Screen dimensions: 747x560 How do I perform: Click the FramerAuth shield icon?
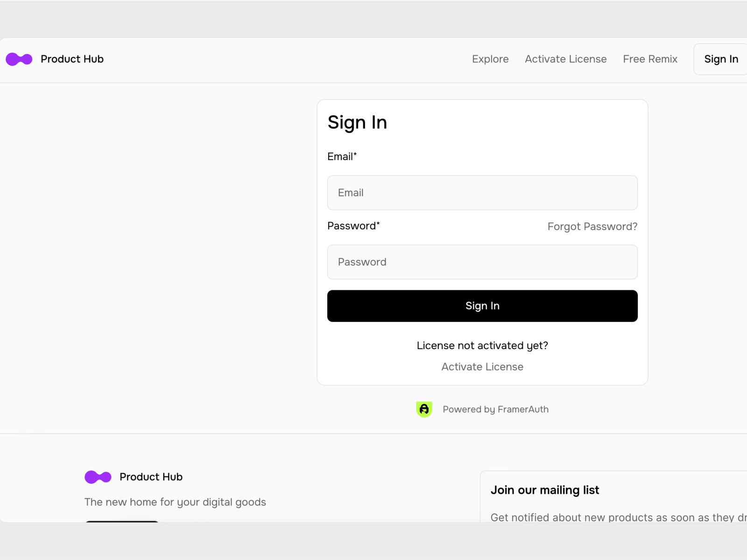(424, 409)
